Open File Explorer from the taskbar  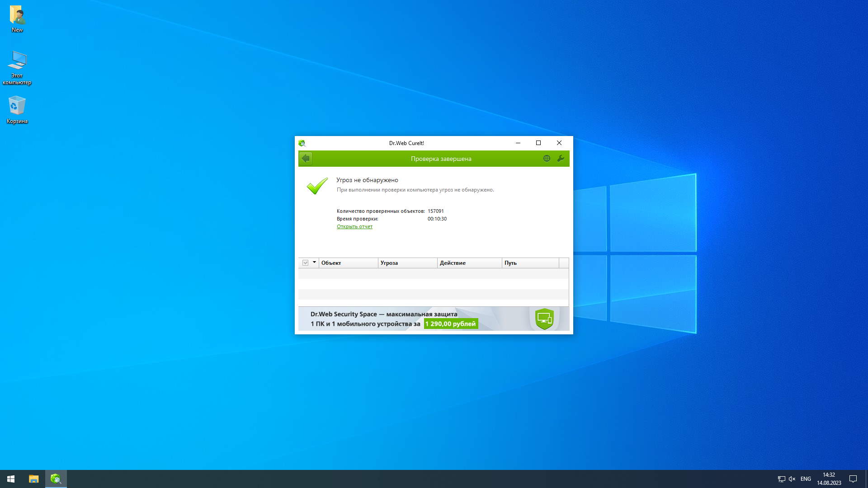click(34, 479)
